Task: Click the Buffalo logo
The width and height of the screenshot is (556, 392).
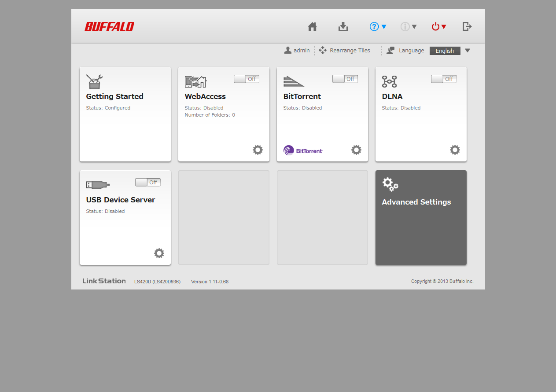Action: 110,27
